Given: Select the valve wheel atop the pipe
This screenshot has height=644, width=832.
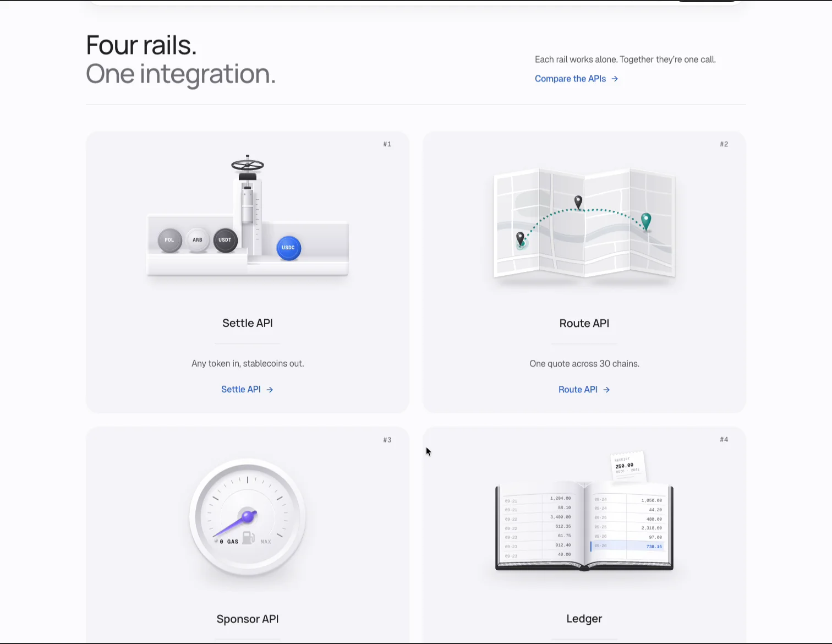Looking at the screenshot, I should (x=248, y=164).
